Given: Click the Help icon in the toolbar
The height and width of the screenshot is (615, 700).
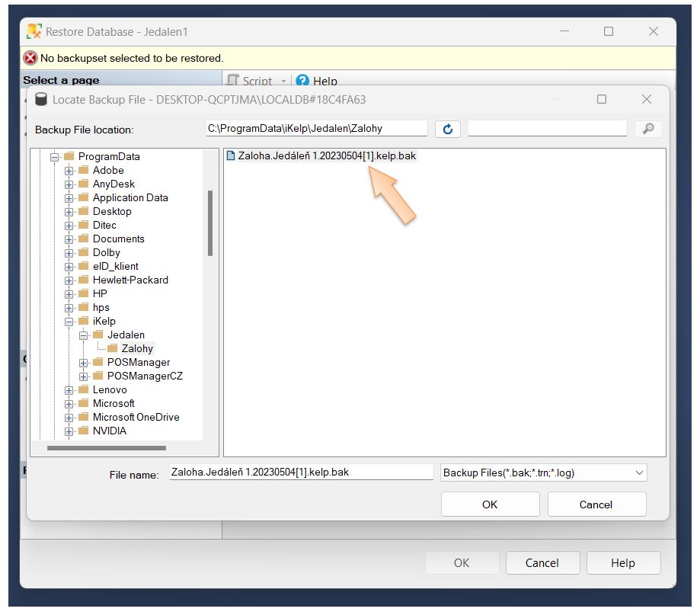Looking at the screenshot, I should (x=302, y=81).
